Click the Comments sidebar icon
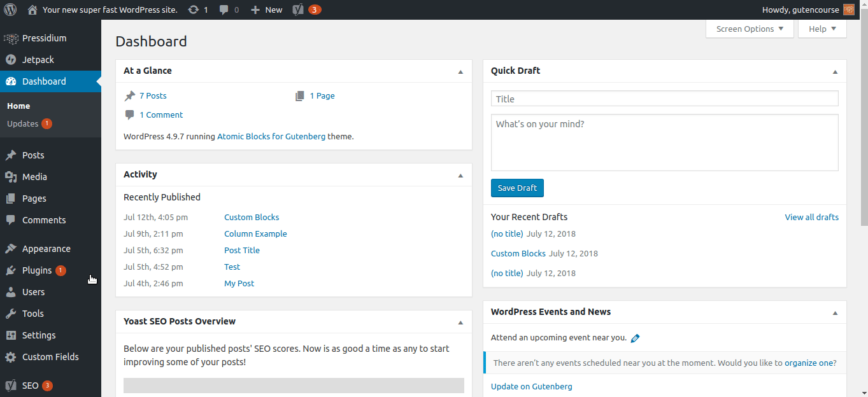This screenshot has height=397, width=868. coord(11,220)
